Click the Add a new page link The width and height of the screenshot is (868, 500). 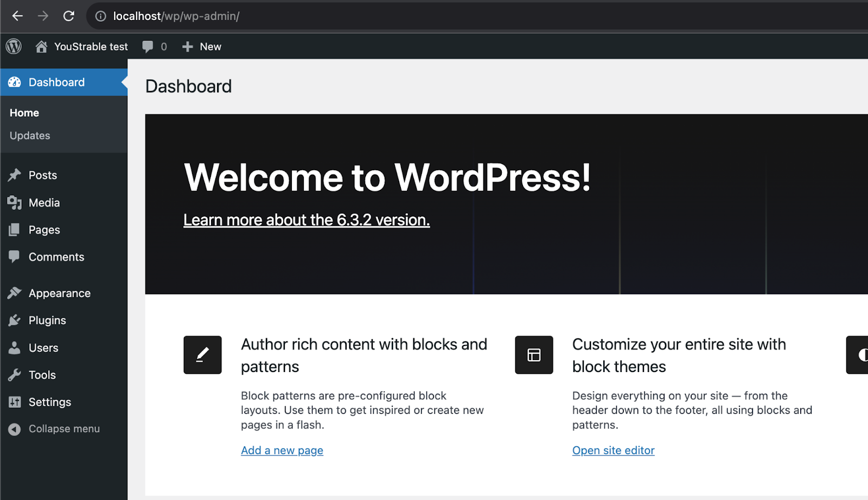click(x=282, y=451)
